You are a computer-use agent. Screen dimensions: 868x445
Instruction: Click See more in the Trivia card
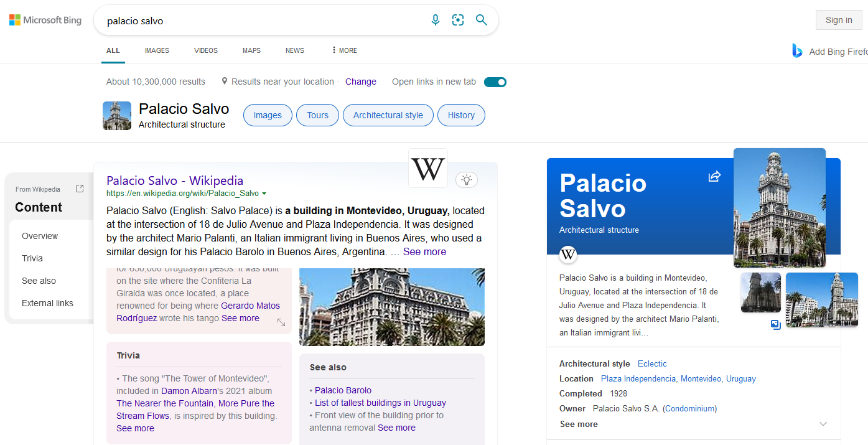[x=135, y=428]
